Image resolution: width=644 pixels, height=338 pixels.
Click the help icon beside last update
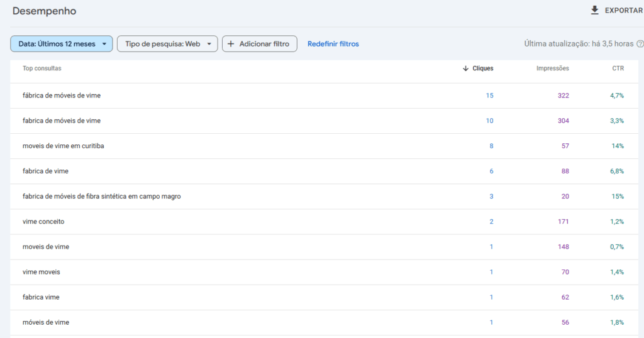click(640, 44)
